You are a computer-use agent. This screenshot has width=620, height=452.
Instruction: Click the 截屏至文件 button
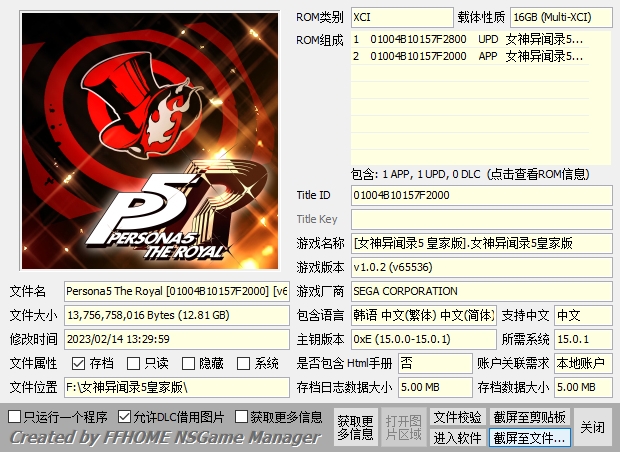tap(529, 437)
